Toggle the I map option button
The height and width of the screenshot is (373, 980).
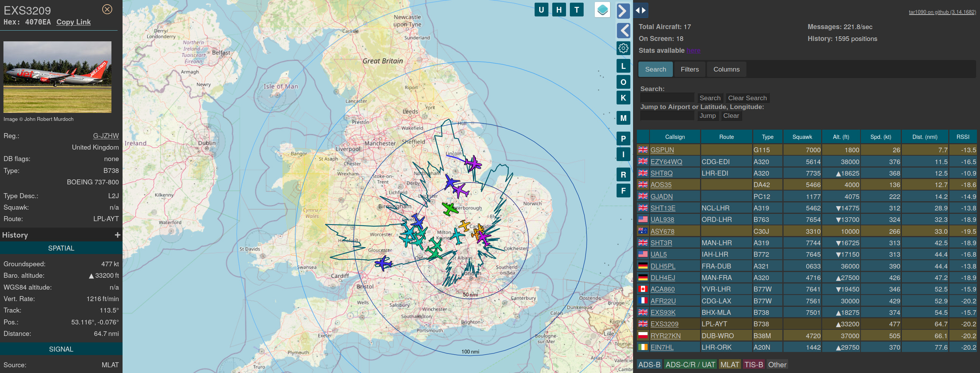(x=623, y=154)
